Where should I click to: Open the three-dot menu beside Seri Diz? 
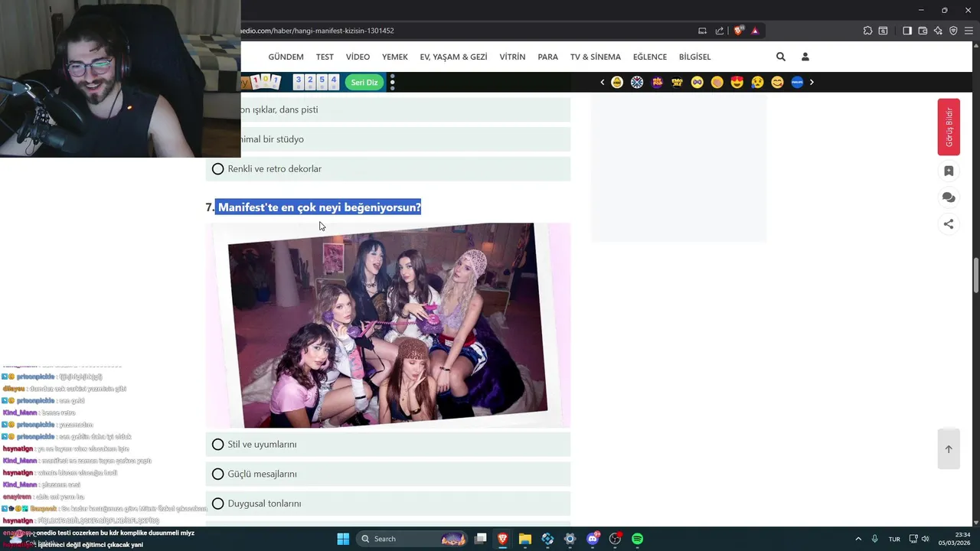(x=392, y=82)
